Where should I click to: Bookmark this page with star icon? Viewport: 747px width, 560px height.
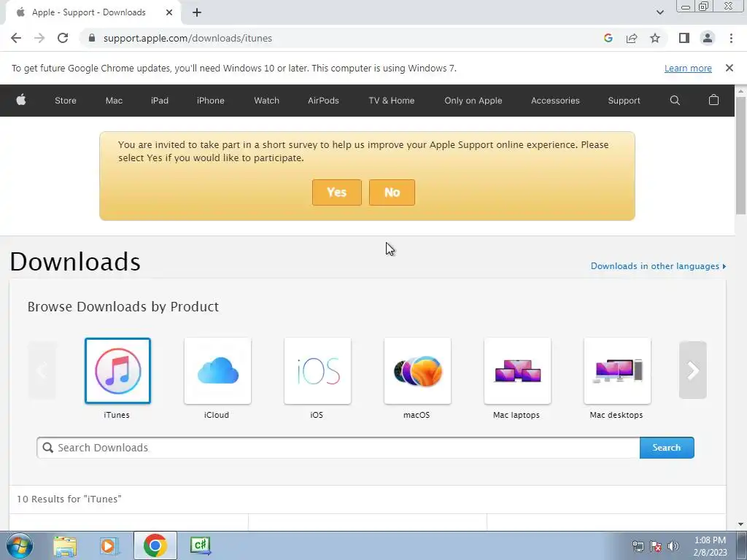655,38
